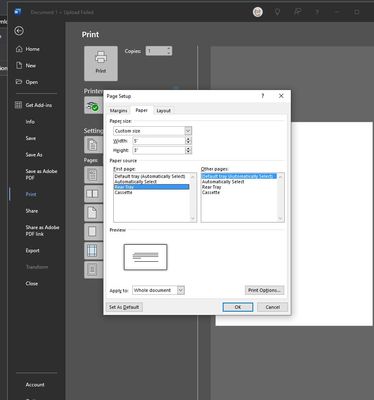The image size is (374, 400).
Task: Open the Apply to Whole document dropdown
Action: click(181, 290)
